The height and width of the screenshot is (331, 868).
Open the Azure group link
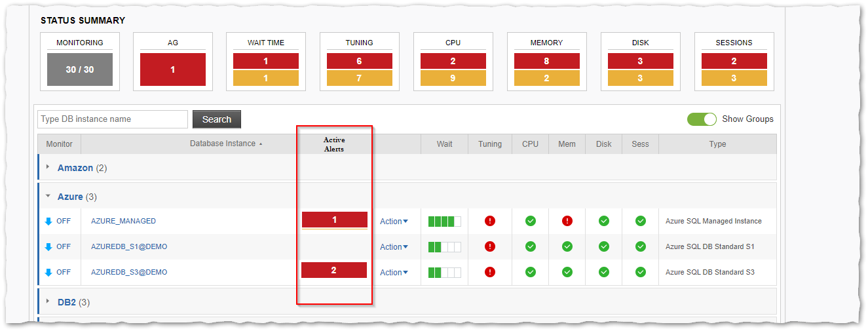tap(70, 197)
